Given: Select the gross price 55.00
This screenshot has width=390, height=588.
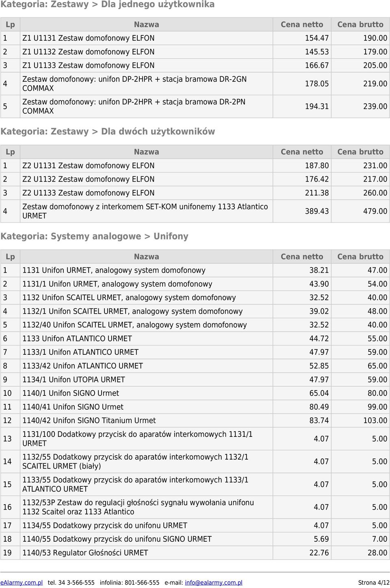Looking at the screenshot, I should (377, 338).
